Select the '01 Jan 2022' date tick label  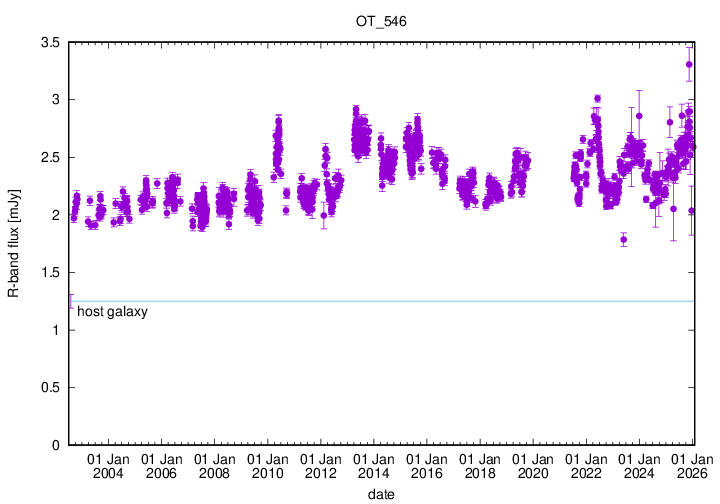pos(586,465)
